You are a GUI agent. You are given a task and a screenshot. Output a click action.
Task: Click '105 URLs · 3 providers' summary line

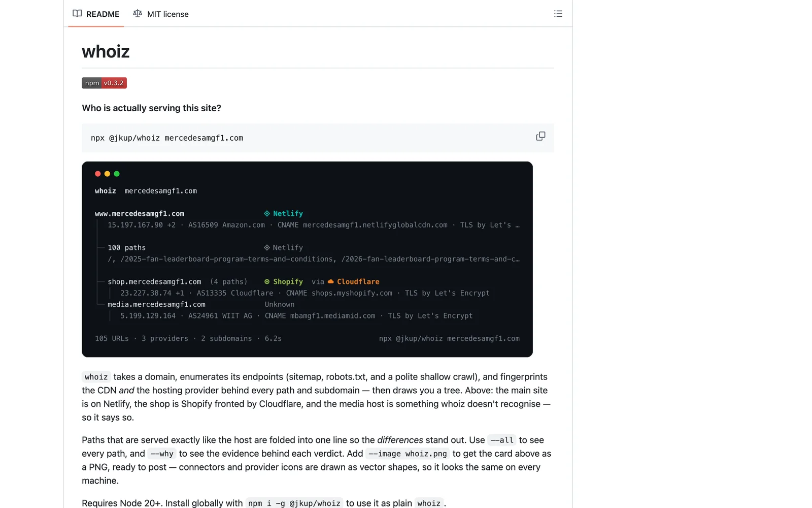pyautogui.click(x=188, y=338)
